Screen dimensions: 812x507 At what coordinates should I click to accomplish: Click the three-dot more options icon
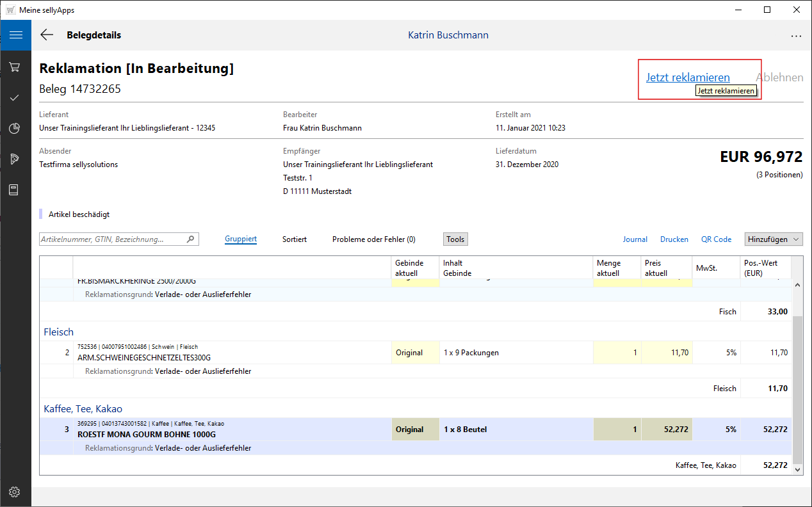796,36
